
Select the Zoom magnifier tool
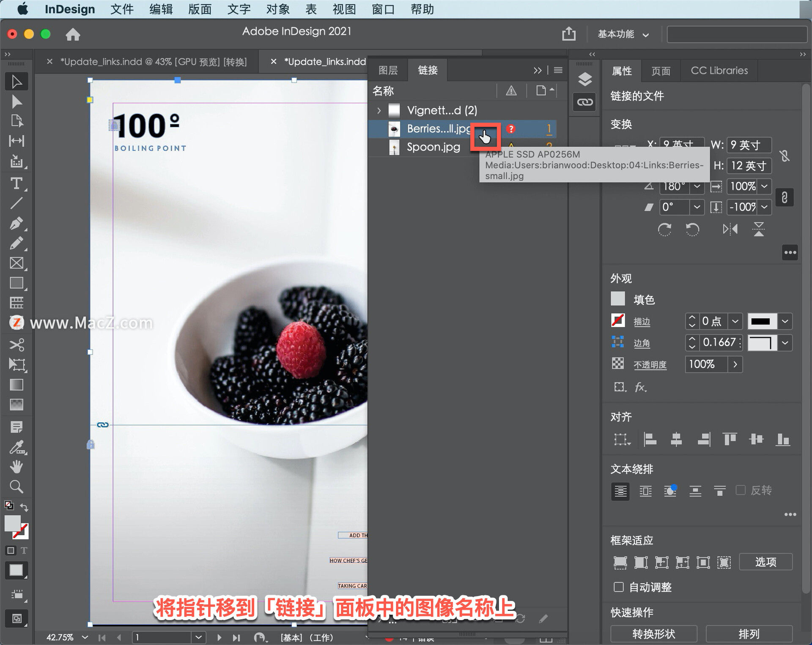(x=16, y=487)
